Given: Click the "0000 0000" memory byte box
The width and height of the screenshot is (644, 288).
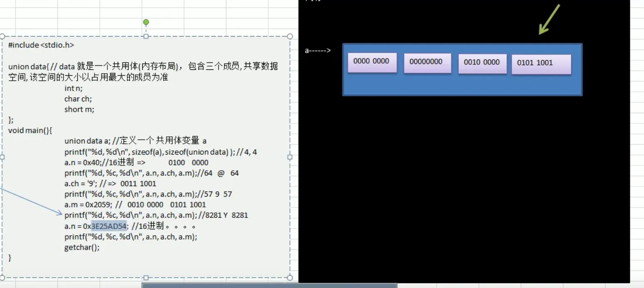Looking at the screenshot, I should click(x=372, y=62).
